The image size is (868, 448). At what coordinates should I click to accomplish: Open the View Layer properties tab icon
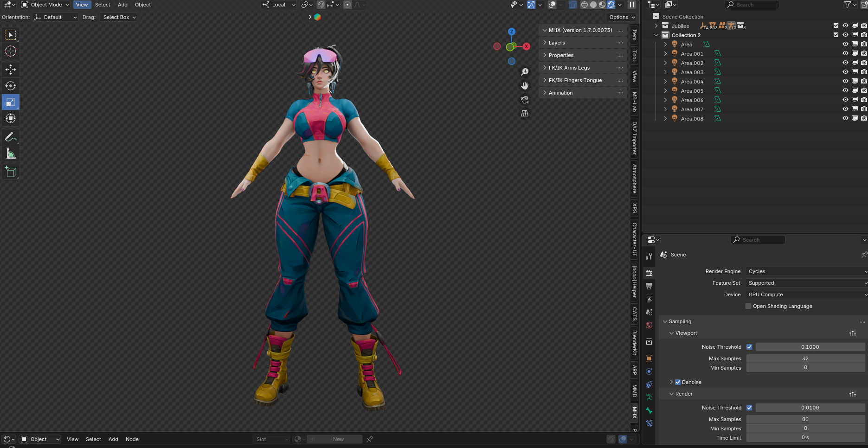pyautogui.click(x=649, y=299)
